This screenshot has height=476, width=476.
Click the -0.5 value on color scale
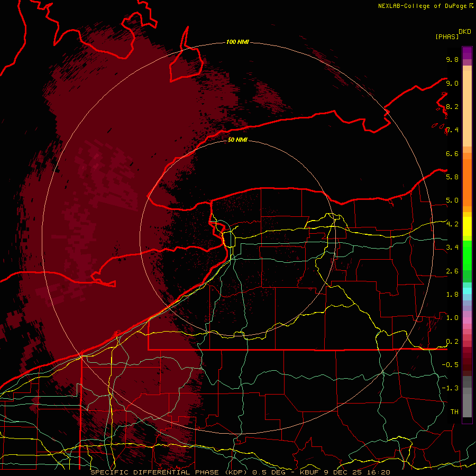point(450,364)
